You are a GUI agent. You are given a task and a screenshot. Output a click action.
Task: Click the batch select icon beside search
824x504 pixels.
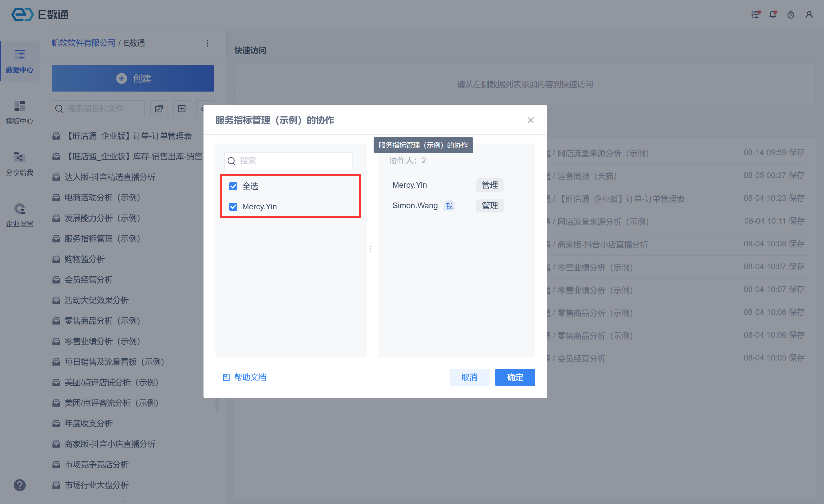[x=159, y=109]
